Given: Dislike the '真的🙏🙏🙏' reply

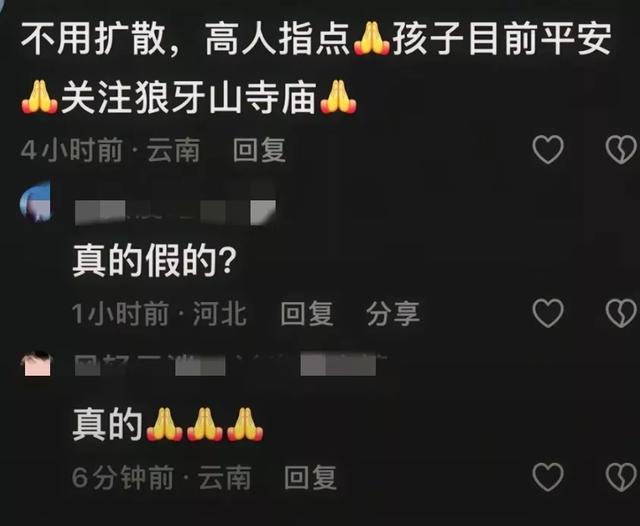Looking at the screenshot, I should coord(621,477).
